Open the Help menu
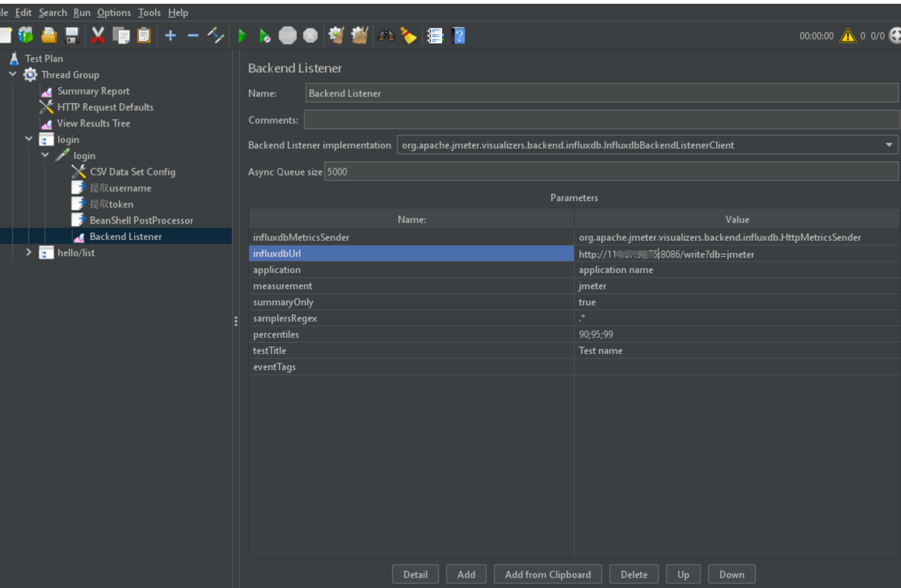This screenshot has height=588, width=901. [x=178, y=12]
